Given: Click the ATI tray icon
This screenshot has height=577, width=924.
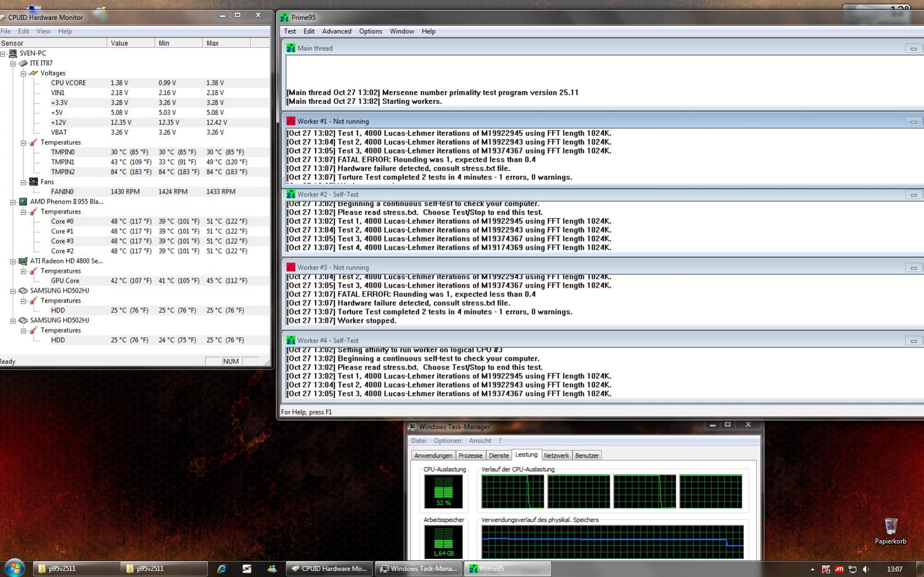Looking at the screenshot, I should coord(839,569).
